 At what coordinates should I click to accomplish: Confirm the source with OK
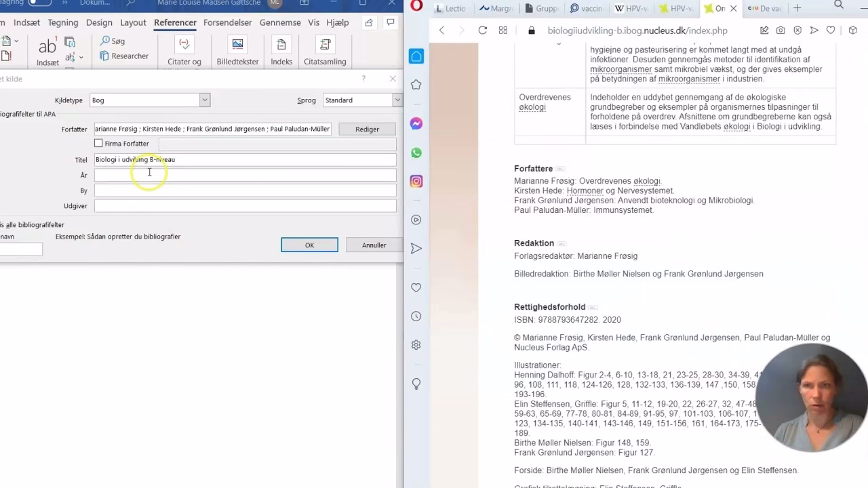coord(309,245)
